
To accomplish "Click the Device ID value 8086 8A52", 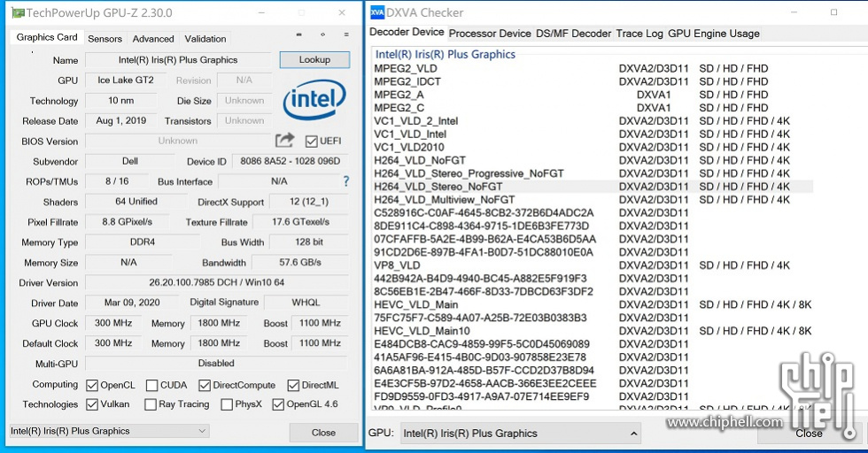I will pyautogui.click(x=291, y=161).
